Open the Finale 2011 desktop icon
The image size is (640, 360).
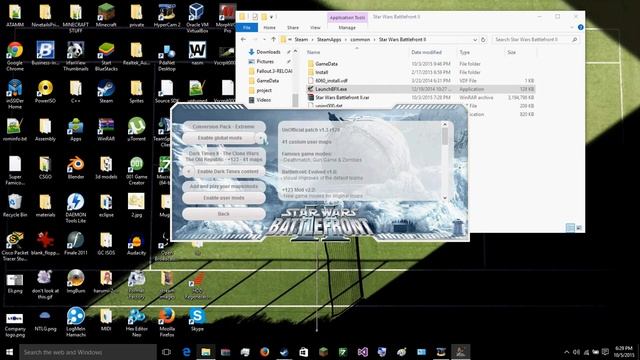tap(76, 244)
